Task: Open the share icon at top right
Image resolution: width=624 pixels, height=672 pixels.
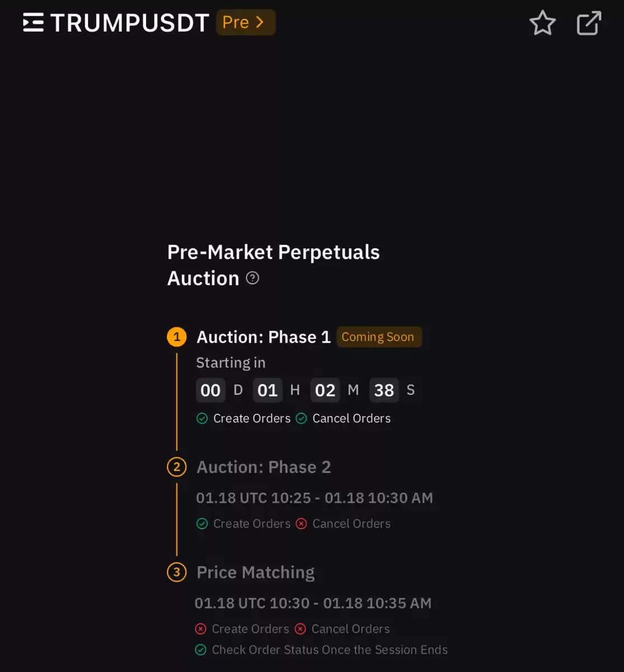Action: click(589, 23)
